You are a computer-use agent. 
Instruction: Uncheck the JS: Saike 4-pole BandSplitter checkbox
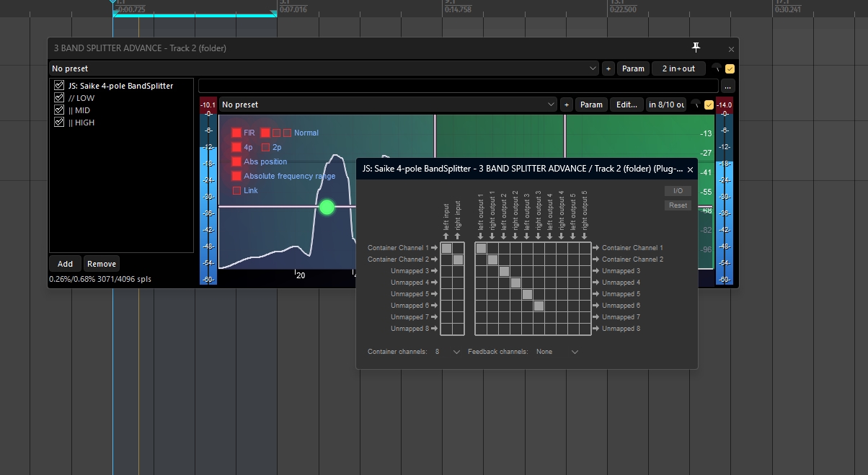point(59,86)
